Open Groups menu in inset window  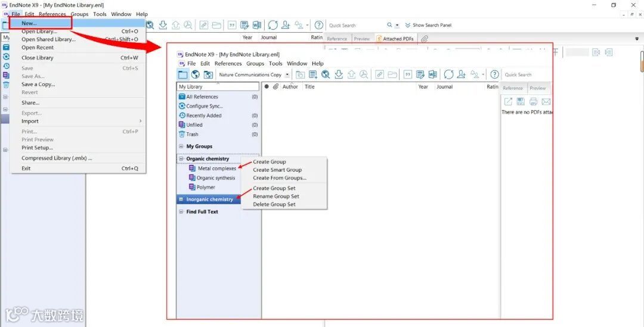(255, 64)
